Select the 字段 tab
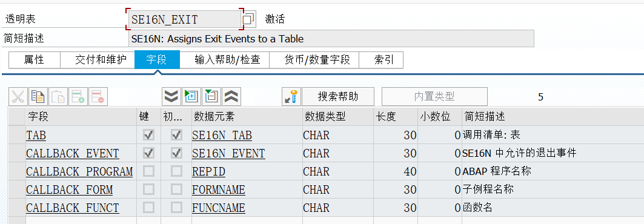Image resolution: width=644 pixels, height=224 pixels. click(158, 60)
